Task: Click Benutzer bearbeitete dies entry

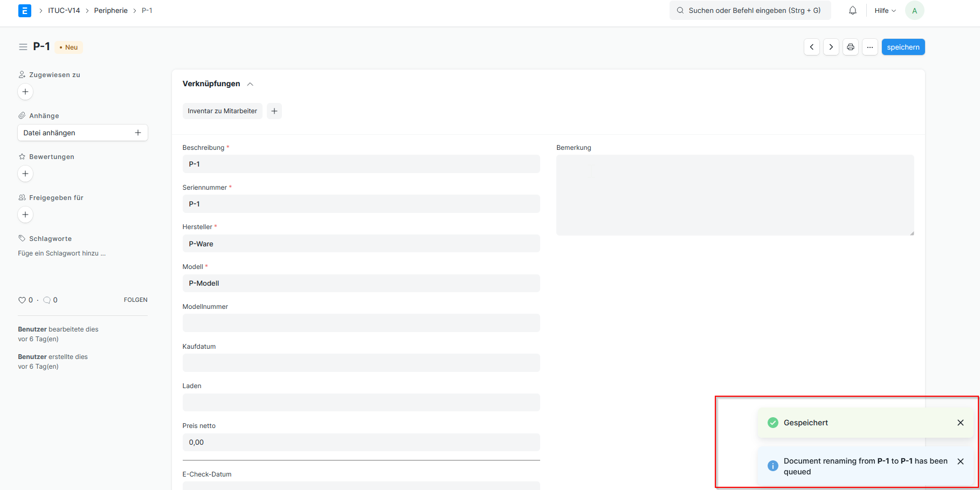Action: tap(58, 334)
